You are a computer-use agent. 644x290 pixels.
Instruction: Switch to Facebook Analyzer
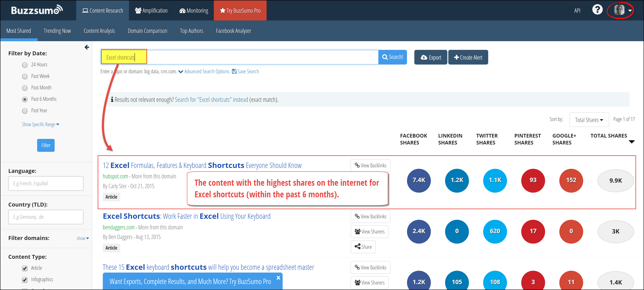click(x=233, y=31)
